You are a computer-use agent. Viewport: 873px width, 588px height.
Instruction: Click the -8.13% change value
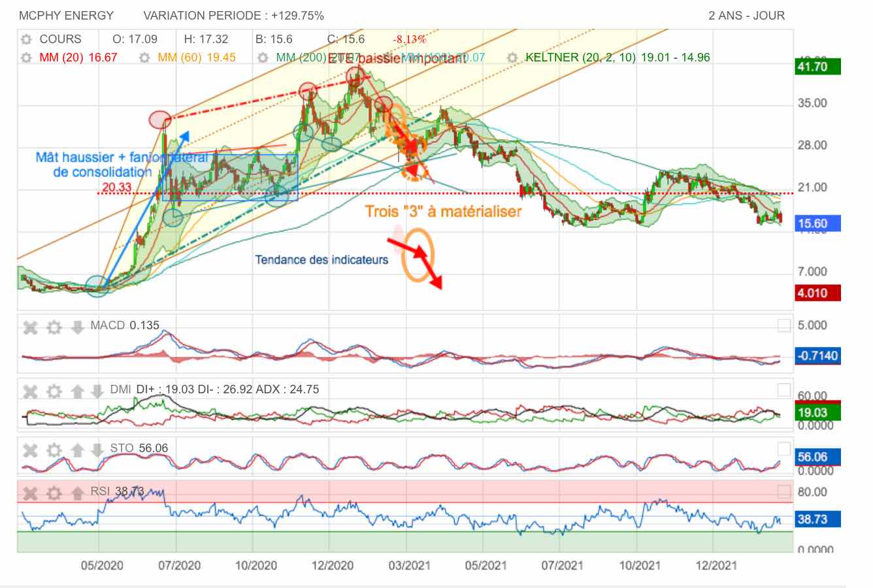(410, 39)
